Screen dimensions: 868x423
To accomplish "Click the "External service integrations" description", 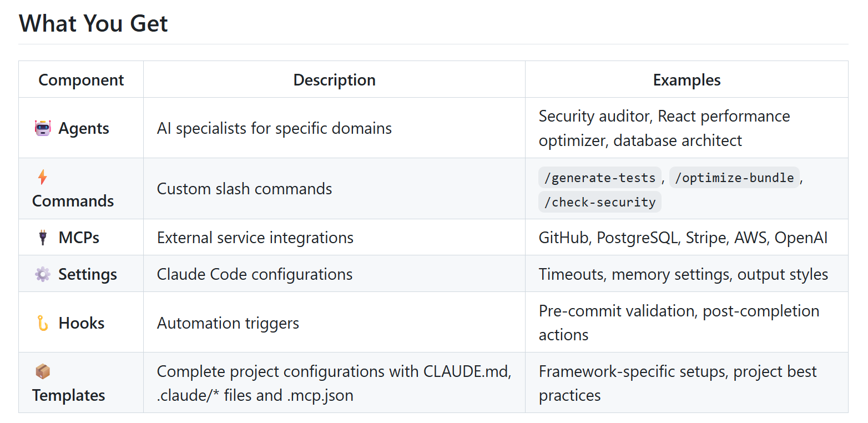I will coord(255,238).
